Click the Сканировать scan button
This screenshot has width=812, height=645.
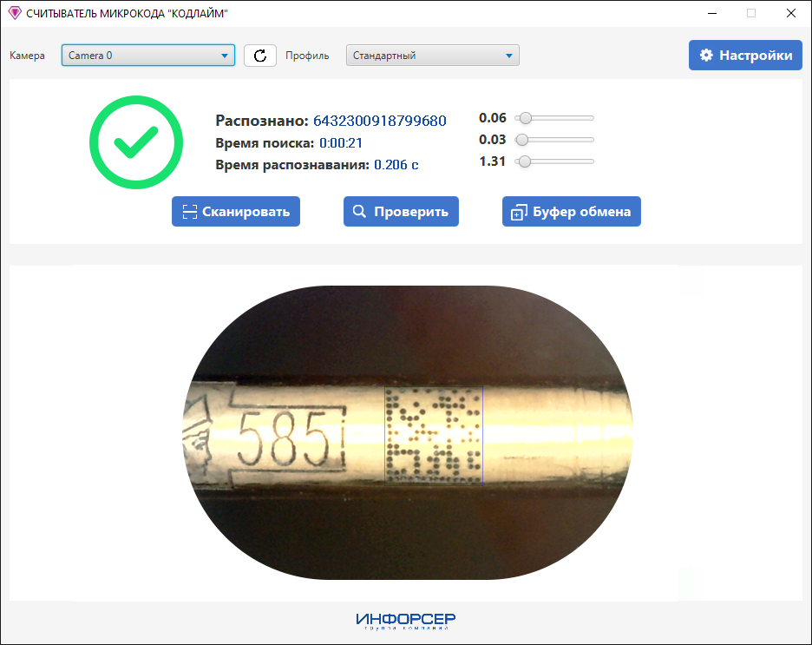(x=236, y=211)
